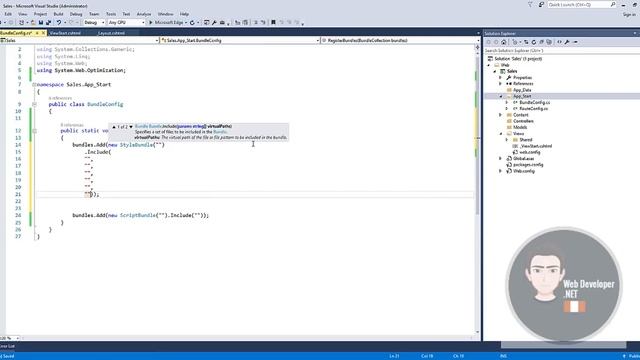Screen dimensions: 640x360
Task: Open the Analyze menu
Action: coord(144,14)
